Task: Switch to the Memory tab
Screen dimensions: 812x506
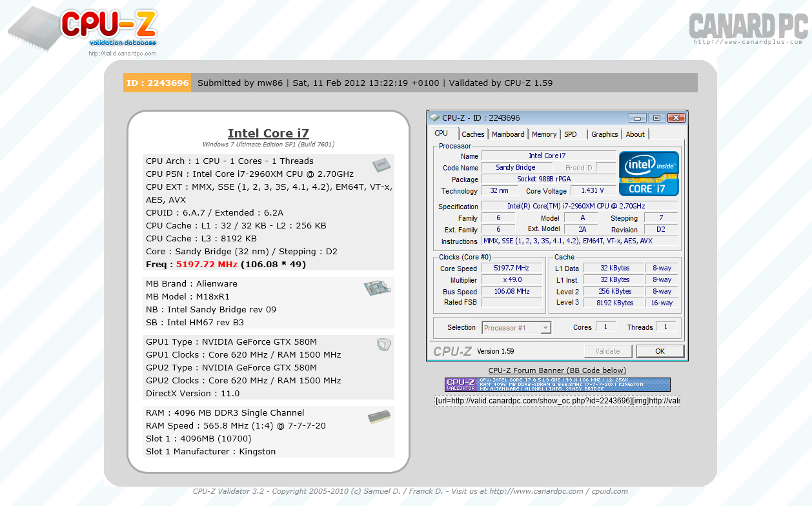Action: tap(544, 134)
